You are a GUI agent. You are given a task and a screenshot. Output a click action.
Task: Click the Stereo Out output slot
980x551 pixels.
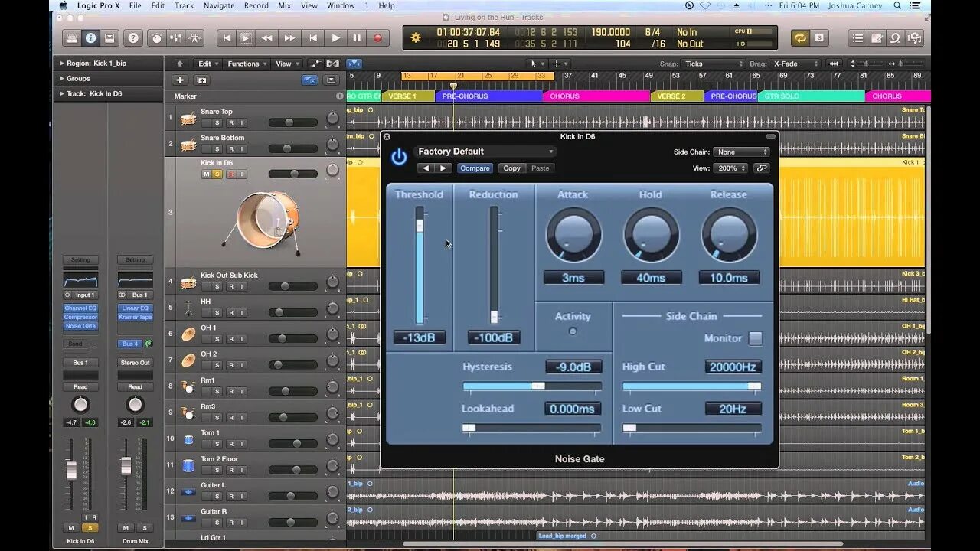[135, 363]
